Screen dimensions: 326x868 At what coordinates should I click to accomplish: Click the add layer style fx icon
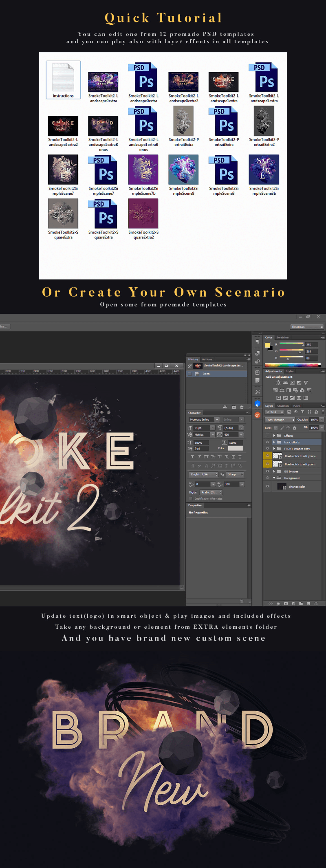coord(279,604)
